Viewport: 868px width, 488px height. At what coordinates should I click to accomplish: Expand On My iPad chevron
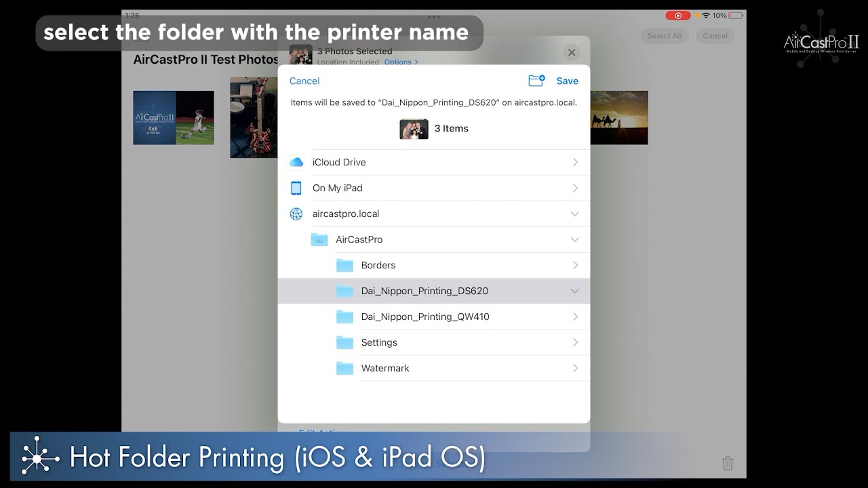click(x=575, y=188)
